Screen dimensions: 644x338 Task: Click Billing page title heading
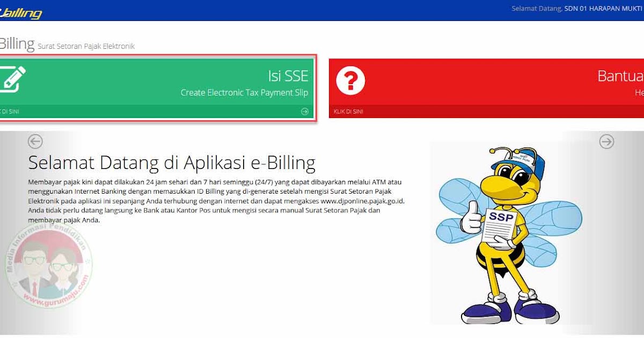pos(17,43)
